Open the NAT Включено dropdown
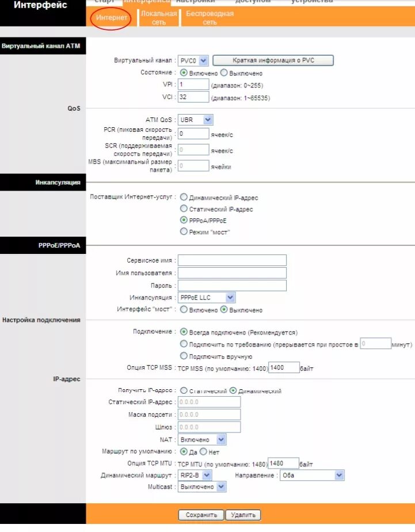 tap(202, 440)
